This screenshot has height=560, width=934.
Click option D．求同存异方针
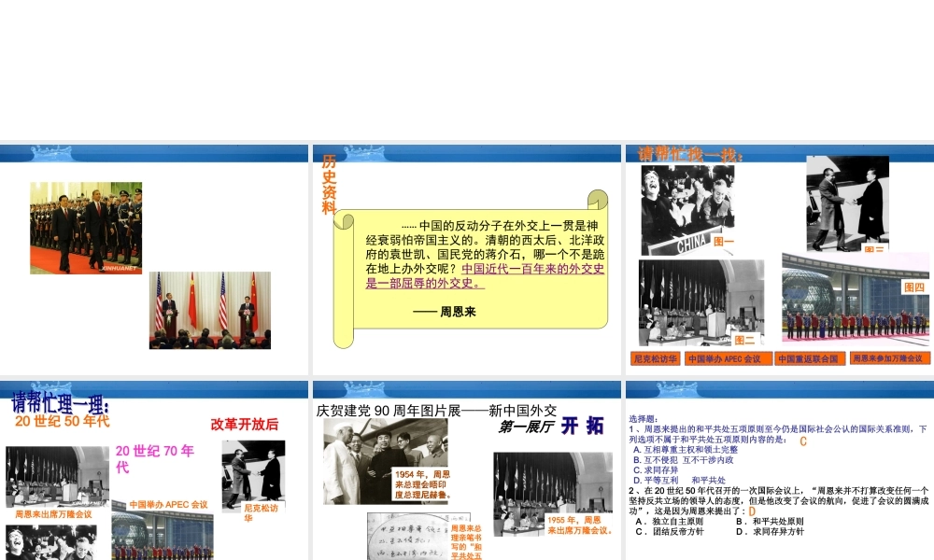pos(770,531)
